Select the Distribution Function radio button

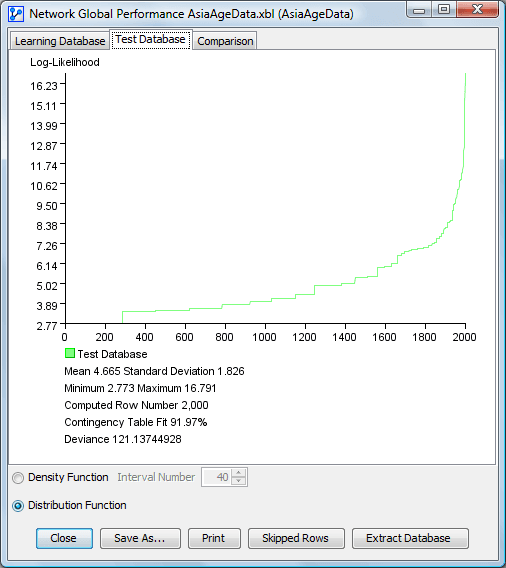[18, 506]
